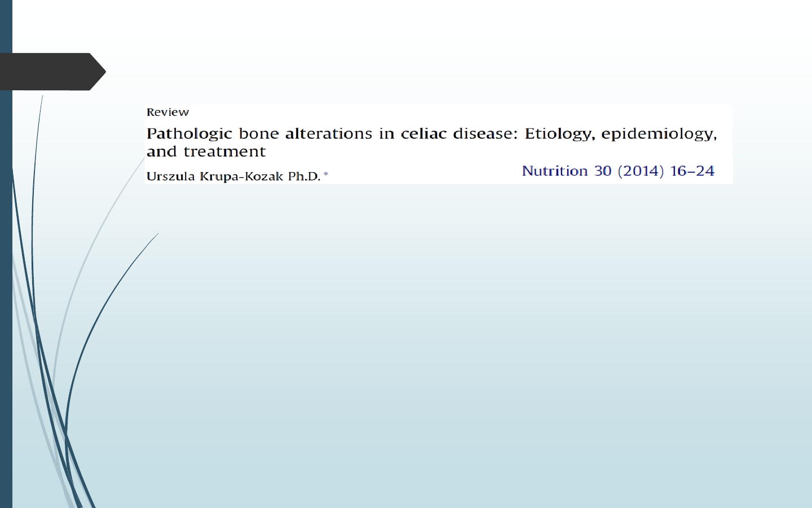Select the "Review" label above the title

[x=167, y=112]
